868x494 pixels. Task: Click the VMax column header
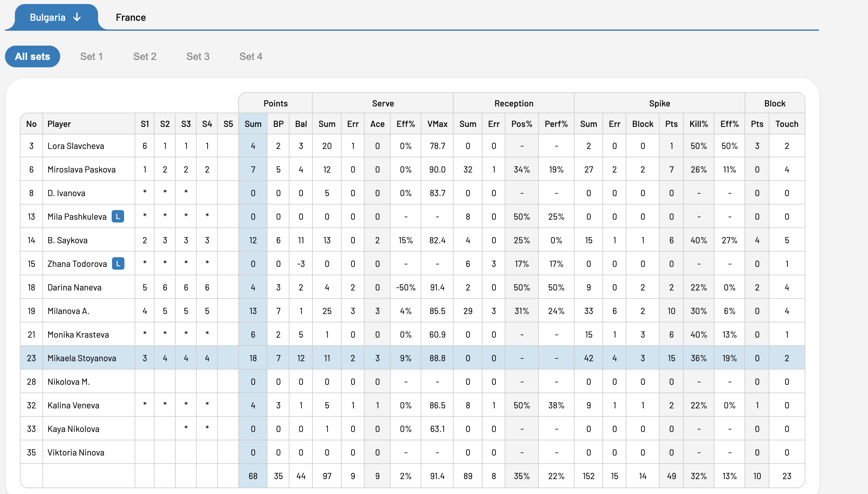click(437, 124)
